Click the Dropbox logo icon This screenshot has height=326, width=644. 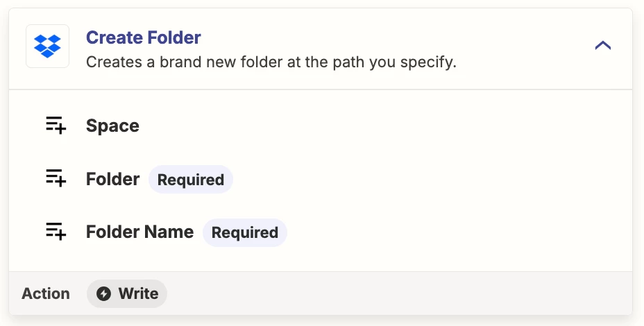tap(47, 46)
